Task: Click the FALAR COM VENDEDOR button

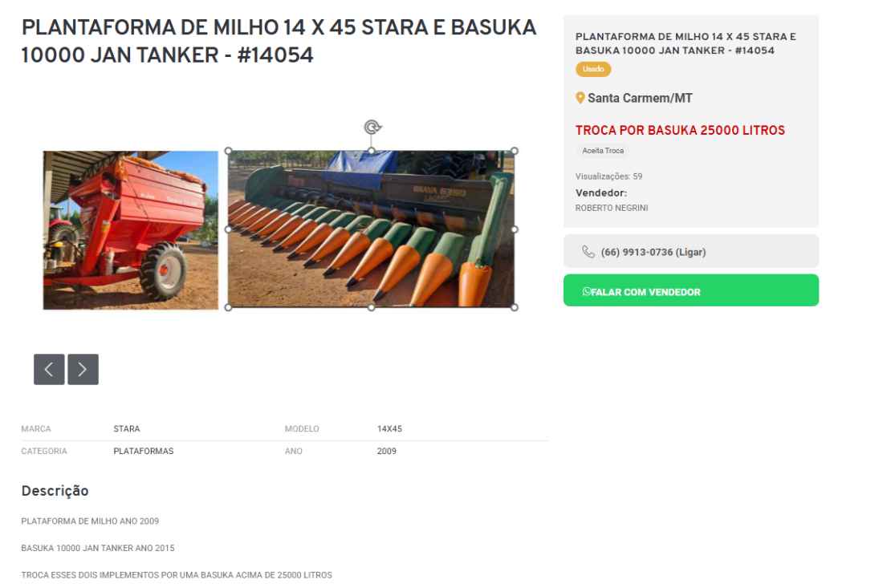Action: click(691, 290)
